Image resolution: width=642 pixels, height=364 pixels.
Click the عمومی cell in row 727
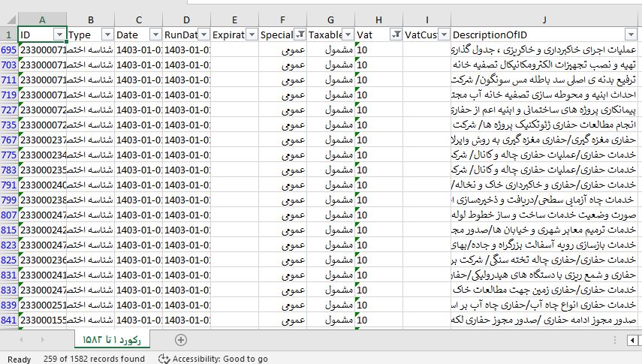point(282,110)
